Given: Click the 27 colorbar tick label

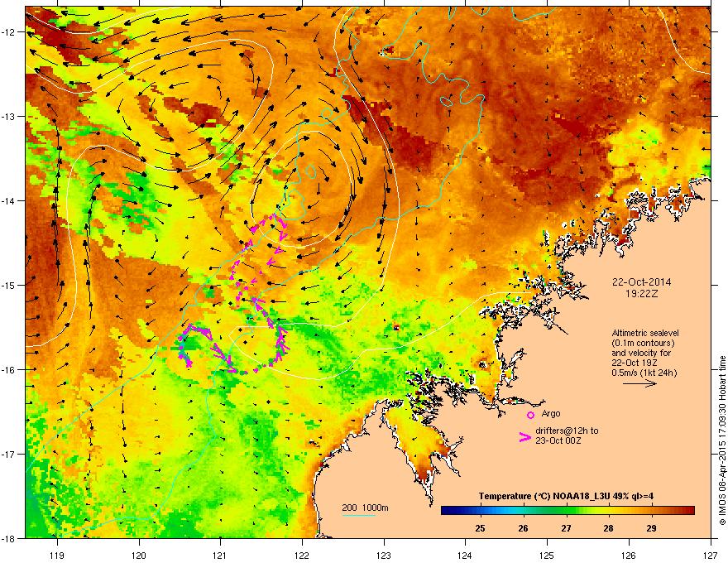Looking at the screenshot, I should [x=566, y=528].
